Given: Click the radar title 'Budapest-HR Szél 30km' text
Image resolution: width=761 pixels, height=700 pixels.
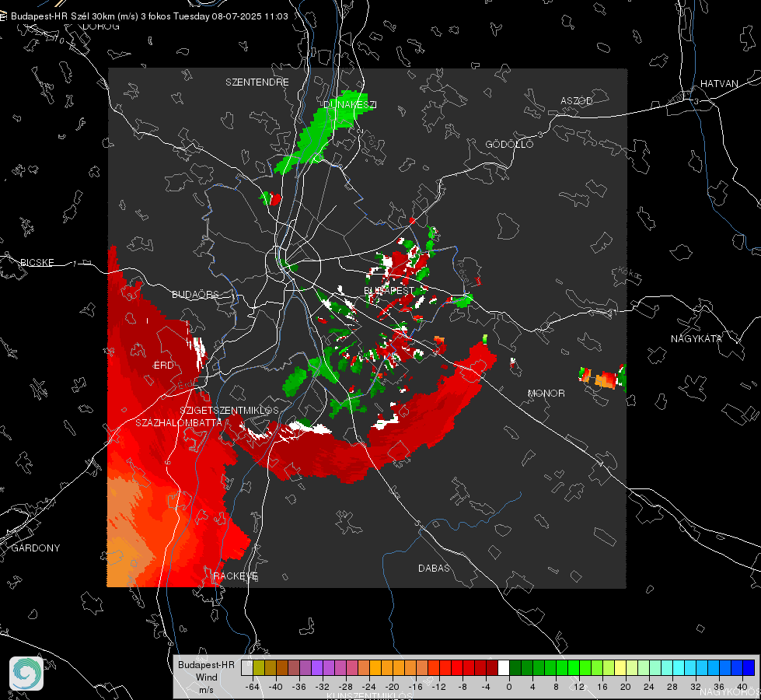Looking at the screenshot, I should click(63, 16).
